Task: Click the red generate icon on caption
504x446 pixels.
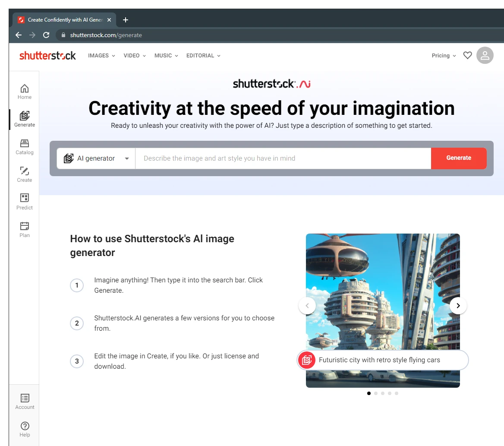Action: pyautogui.click(x=307, y=360)
